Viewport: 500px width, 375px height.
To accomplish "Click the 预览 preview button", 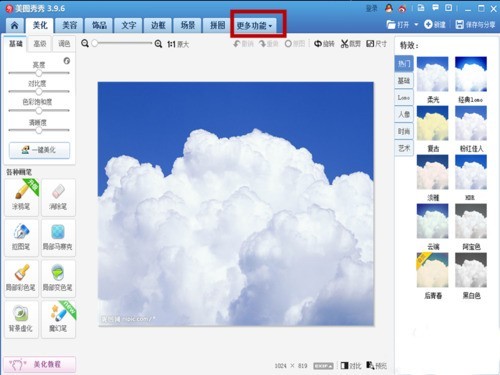I will [377, 366].
